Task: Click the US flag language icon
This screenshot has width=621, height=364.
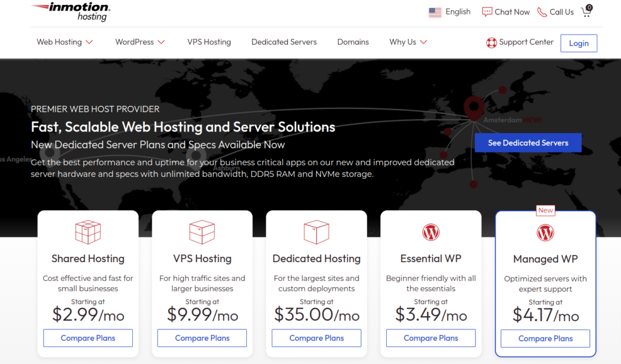Action: click(x=435, y=12)
